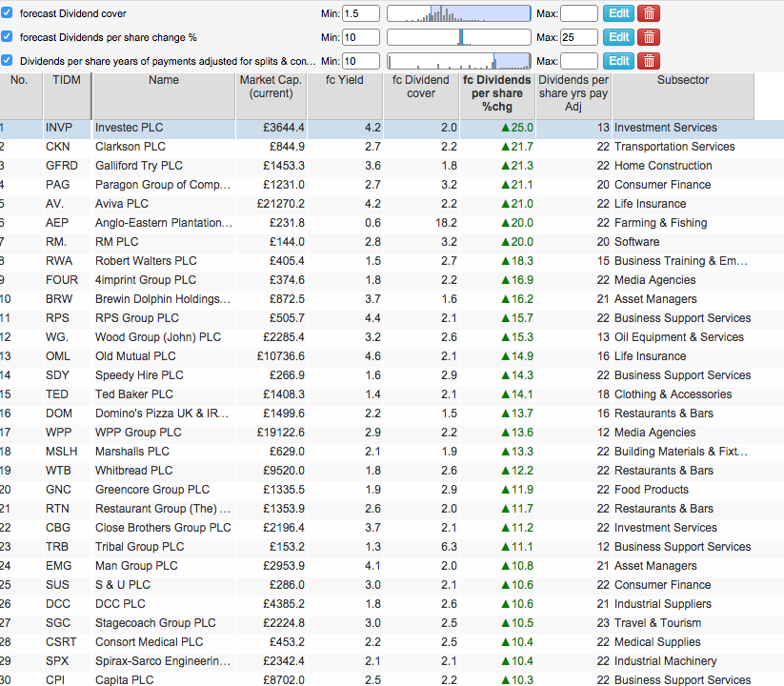Screen dimensions: 784x686
Task: Edit forecast Dividends per share change % filter
Action: [x=618, y=37]
